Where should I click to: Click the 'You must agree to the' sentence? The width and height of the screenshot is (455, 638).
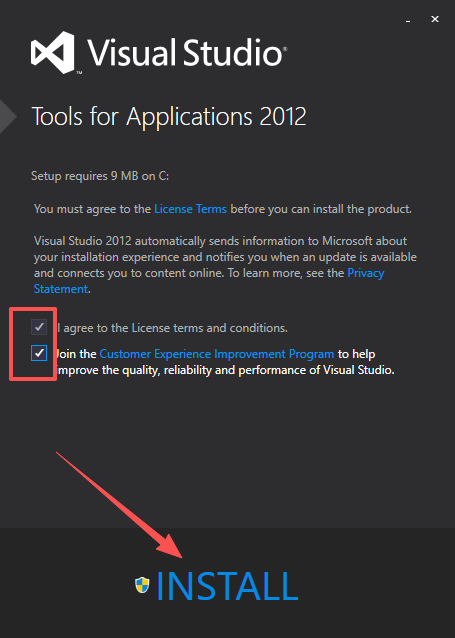click(x=92, y=209)
